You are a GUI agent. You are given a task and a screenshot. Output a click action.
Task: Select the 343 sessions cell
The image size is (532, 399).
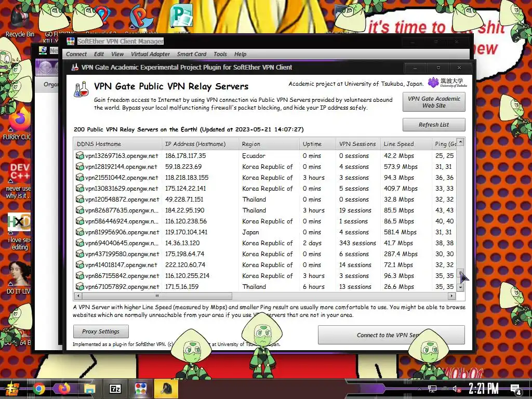tap(357, 243)
